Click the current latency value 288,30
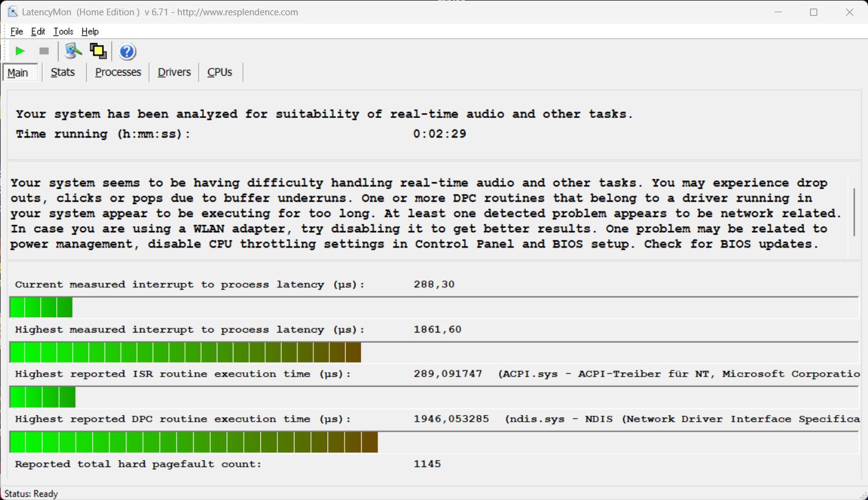 coord(434,284)
